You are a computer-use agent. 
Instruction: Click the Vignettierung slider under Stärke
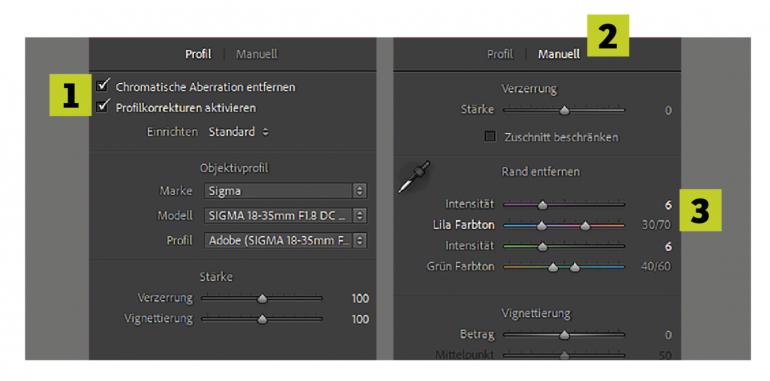(262, 319)
